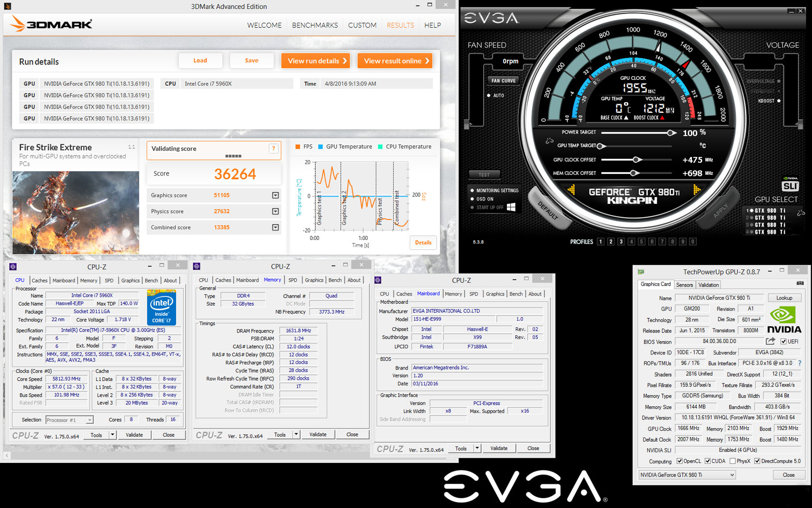
Task: Click the MONITORING SETTINGS option
Action: (x=497, y=190)
